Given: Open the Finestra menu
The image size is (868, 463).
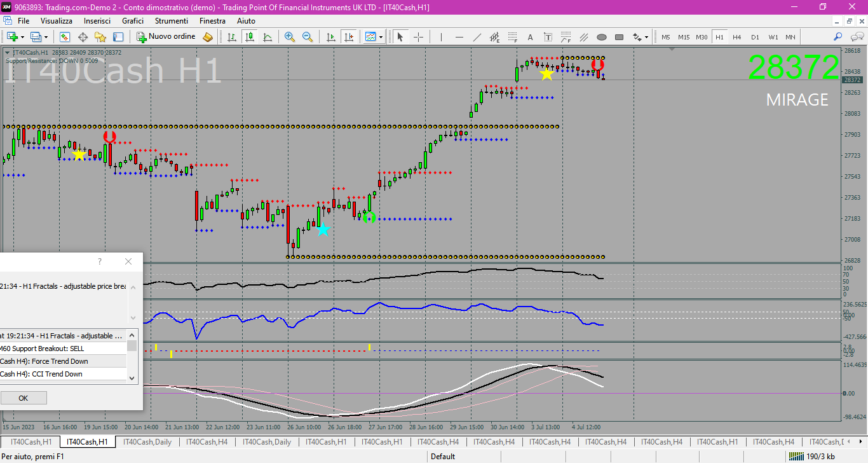Looking at the screenshot, I should 212,21.
